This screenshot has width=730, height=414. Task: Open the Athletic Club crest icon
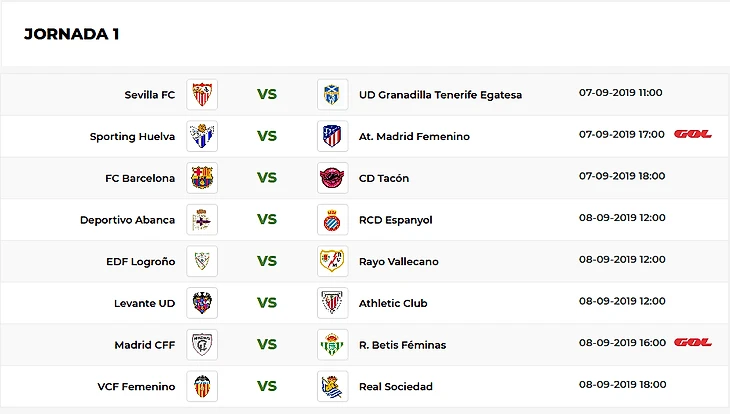pyautogui.click(x=332, y=303)
